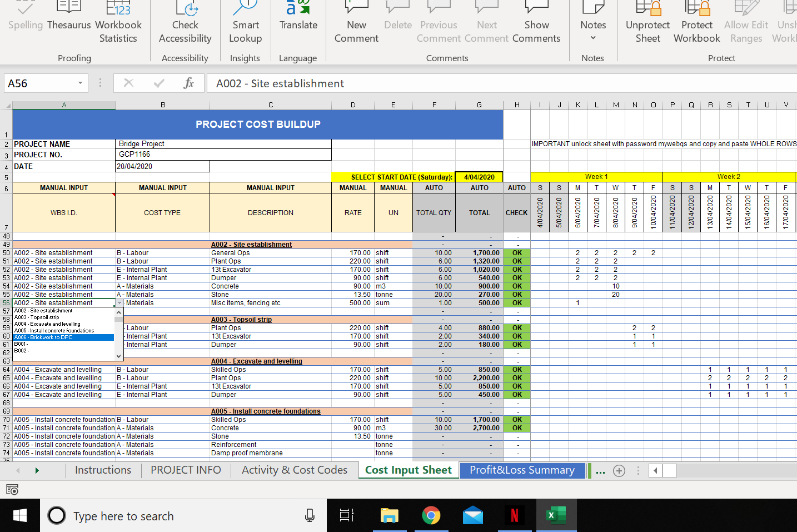
Task: Go to the Instructions sheet
Action: point(103,470)
